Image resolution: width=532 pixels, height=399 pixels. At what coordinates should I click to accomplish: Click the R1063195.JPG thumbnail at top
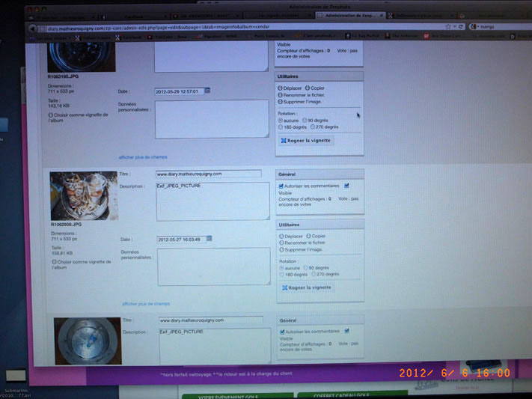pos(82,57)
